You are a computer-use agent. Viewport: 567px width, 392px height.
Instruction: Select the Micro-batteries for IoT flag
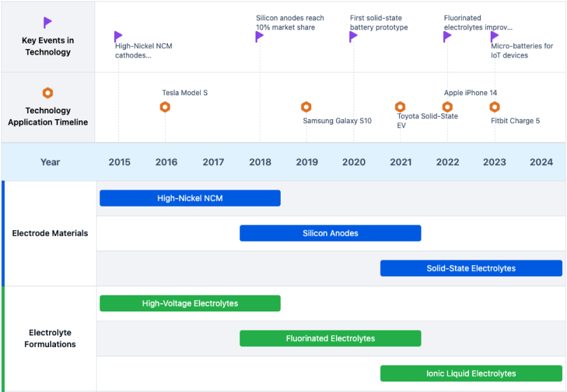tap(495, 36)
